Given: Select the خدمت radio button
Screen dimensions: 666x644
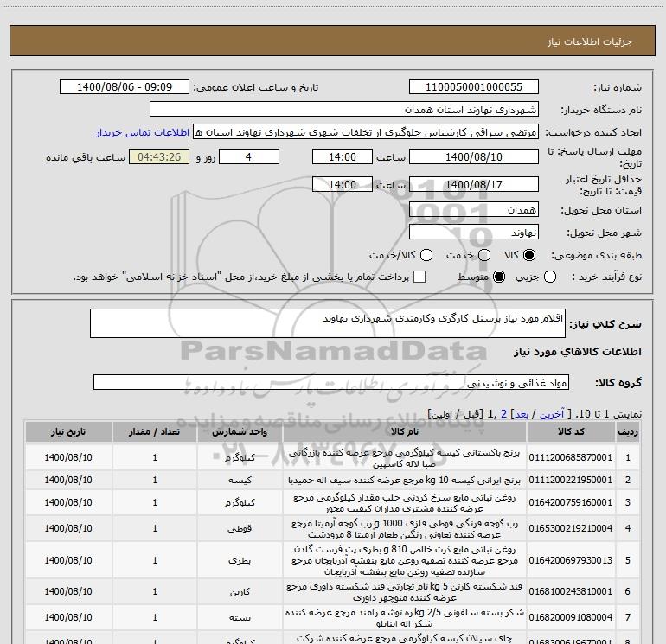Looking at the screenshot, I should click(484, 255).
